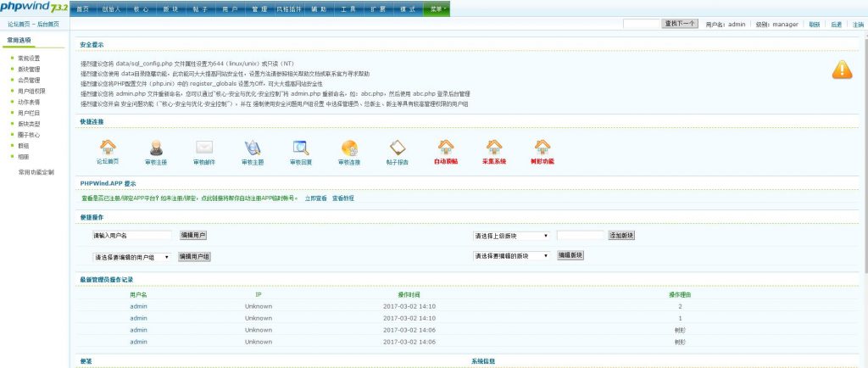The height and width of the screenshot is (368, 868).
Task: Select the 常用选项 sidebar tab
Action: coord(19,41)
